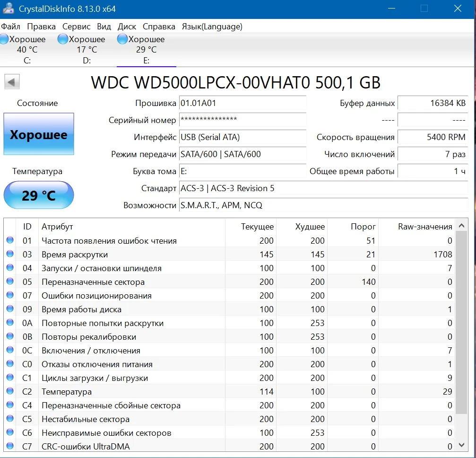Click status orb for attribute C4 row
Image resolution: width=476 pixels, height=458 pixels.
click(x=10, y=405)
